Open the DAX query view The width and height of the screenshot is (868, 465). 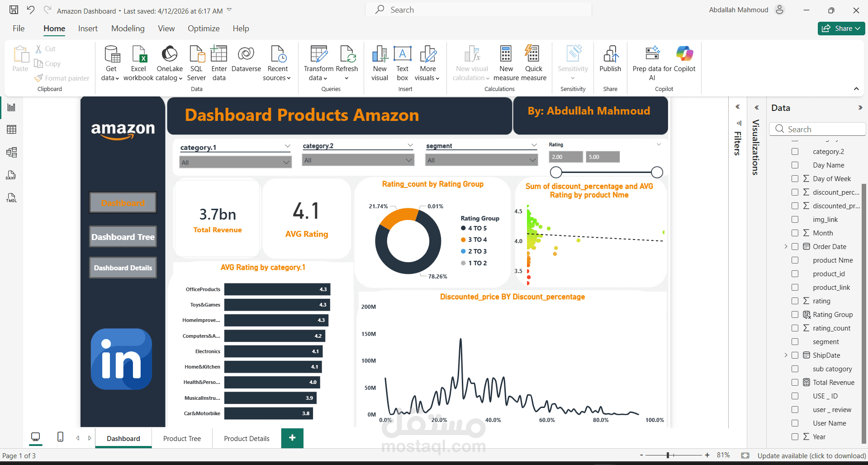11,175
